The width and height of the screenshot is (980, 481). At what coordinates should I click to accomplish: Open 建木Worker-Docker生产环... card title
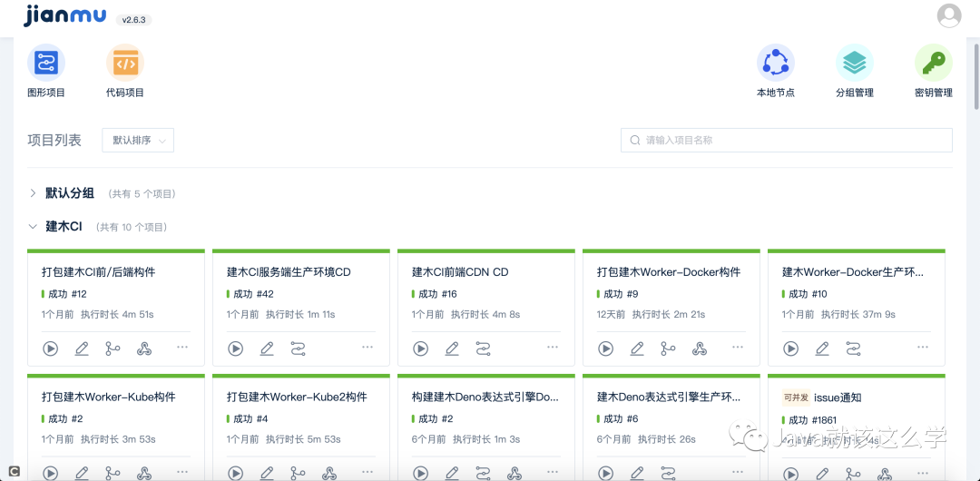[852, 272]
